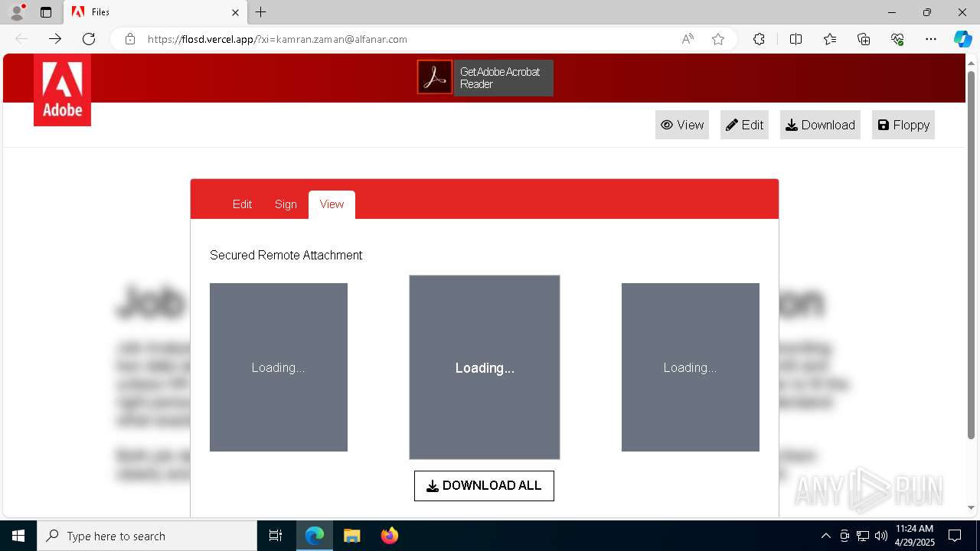This screenshot has height=551, width=980.
Task: Click the View button with the eye icon
Action: [x=682, y=125]
